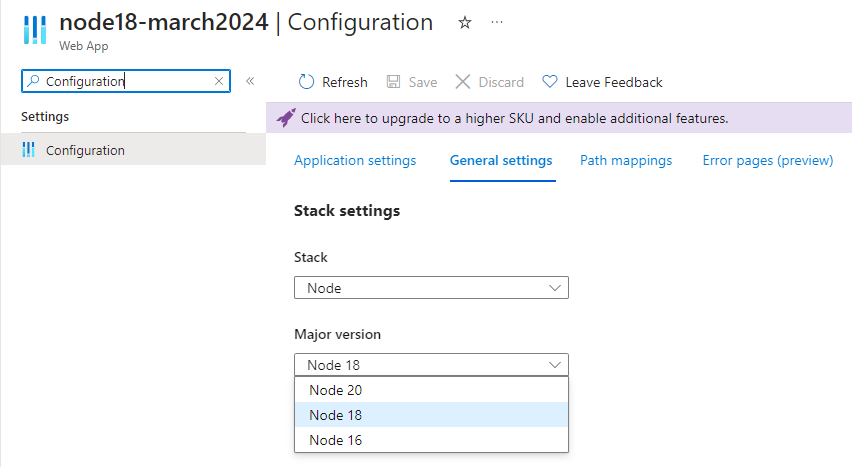Click the Refresh button label
The width and height of the screenshot is (852, 467).
(344, 82)
